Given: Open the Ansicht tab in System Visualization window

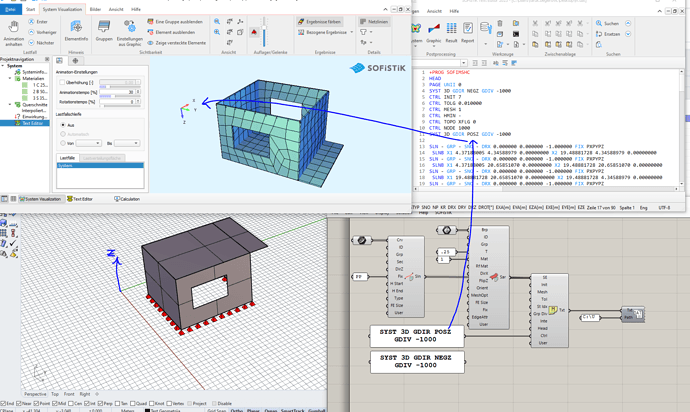Looking at the screenshot, I should tap(116, 9).
